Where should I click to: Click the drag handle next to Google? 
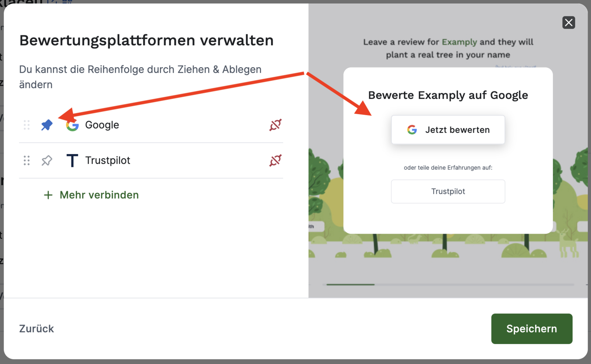[x=26, y=125]
